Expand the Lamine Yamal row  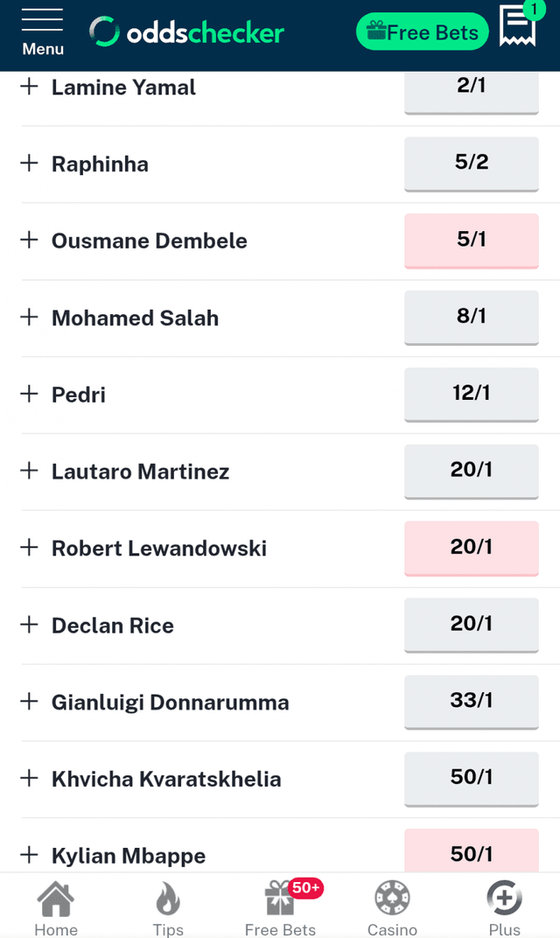[30, 87]
